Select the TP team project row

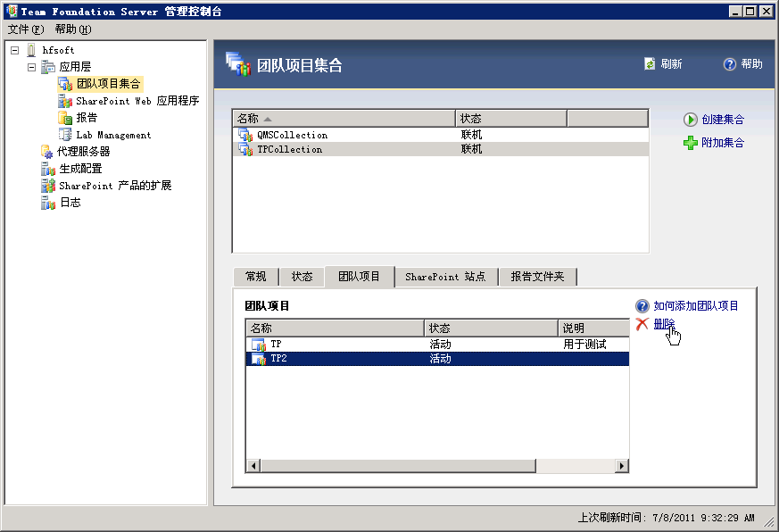[x=438, y=344]
